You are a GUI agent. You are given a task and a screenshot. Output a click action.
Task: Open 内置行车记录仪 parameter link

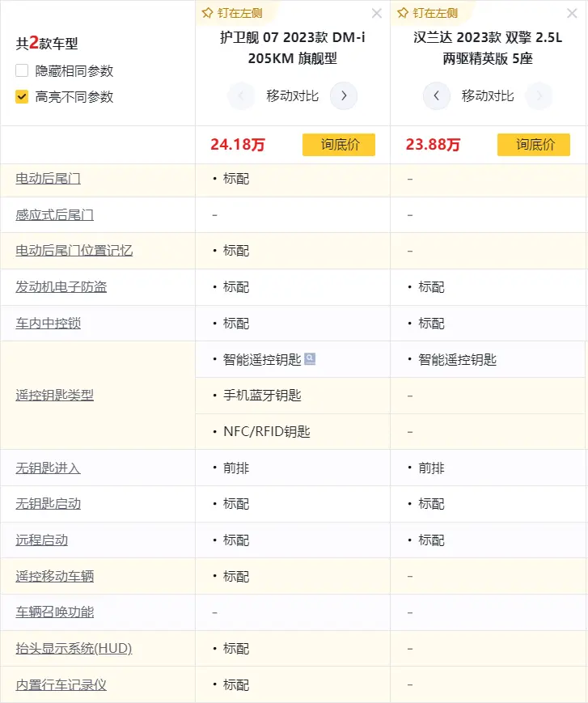(x=61, y=685)
